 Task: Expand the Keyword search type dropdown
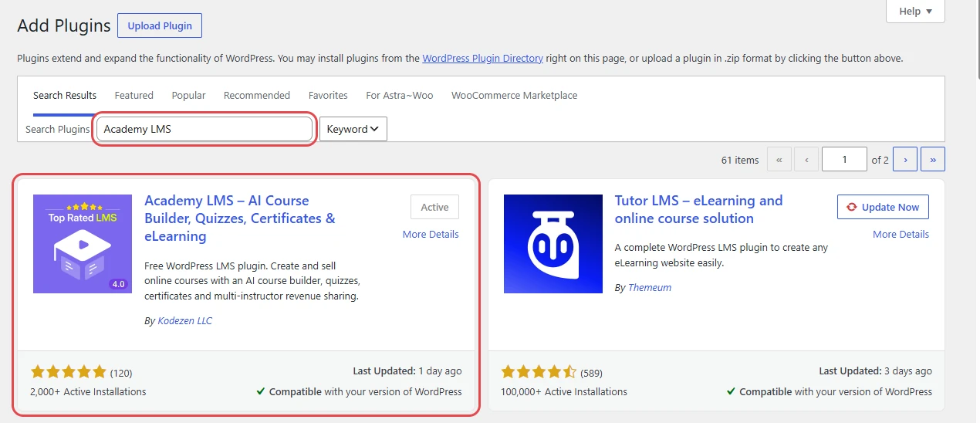click(353, 129)
